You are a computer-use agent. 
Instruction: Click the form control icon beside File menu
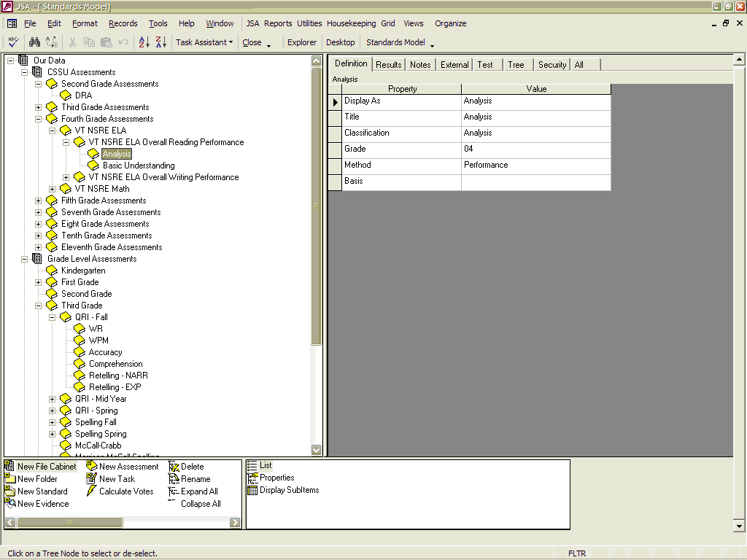click(12, 23)
